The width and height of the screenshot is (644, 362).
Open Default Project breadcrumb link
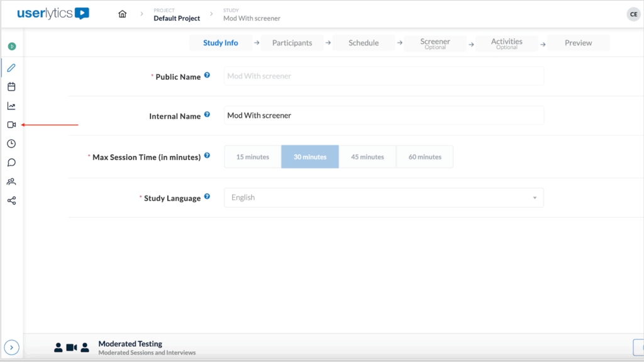click(177, 18)
